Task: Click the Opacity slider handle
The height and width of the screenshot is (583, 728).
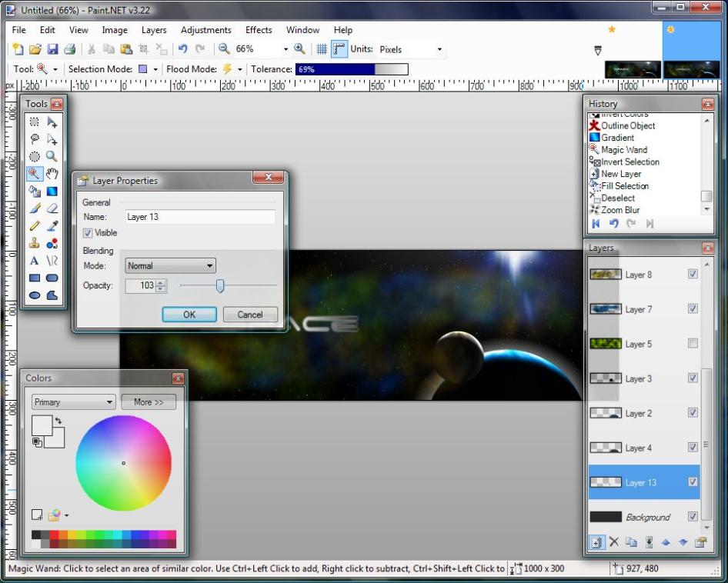Action: (x=220, y=286)
